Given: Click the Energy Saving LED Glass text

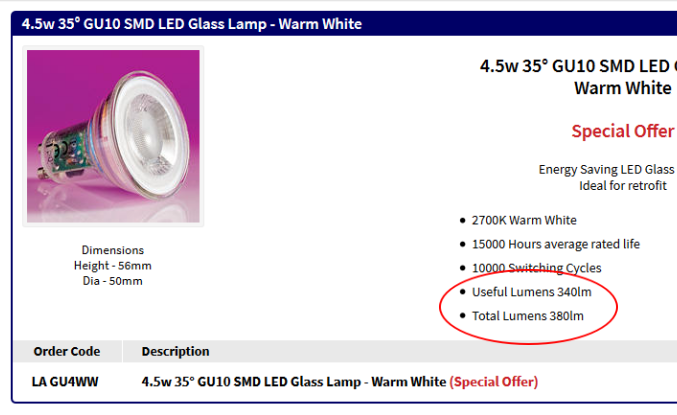Looking at the screenshot, I should (x=606, y=170).
